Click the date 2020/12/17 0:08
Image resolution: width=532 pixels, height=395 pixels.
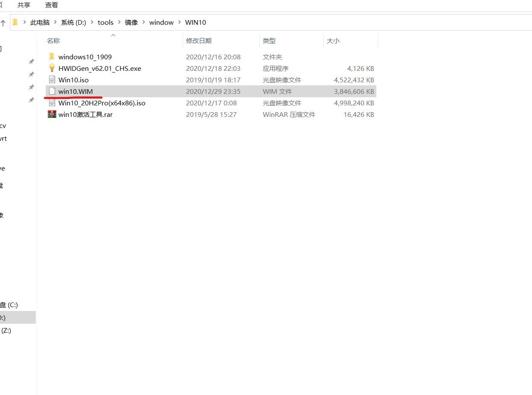click(x=211, y=103)
